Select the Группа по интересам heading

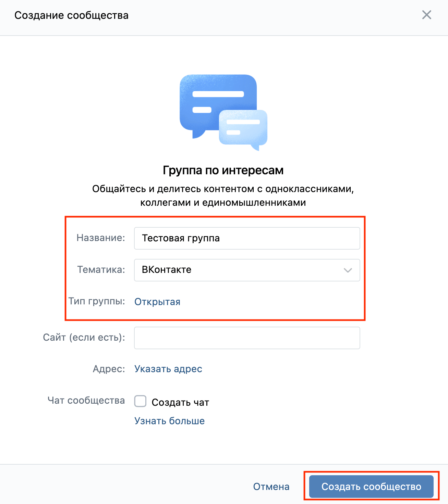(x=223, y=170)
